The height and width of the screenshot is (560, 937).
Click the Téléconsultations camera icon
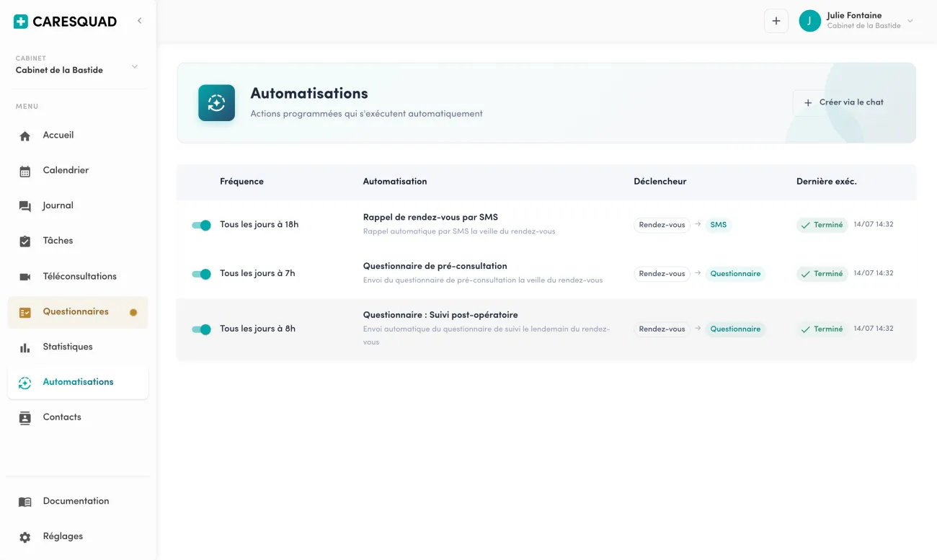(25, 277)
